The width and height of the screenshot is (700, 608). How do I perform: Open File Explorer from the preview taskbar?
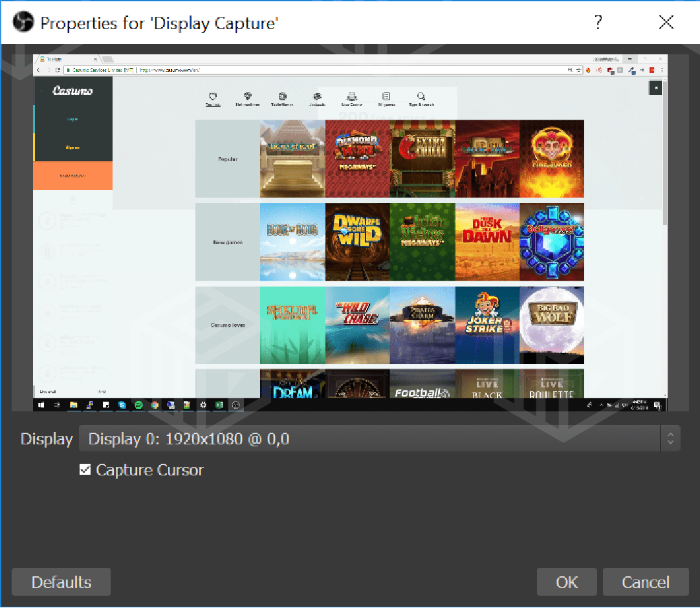point(74,405)
